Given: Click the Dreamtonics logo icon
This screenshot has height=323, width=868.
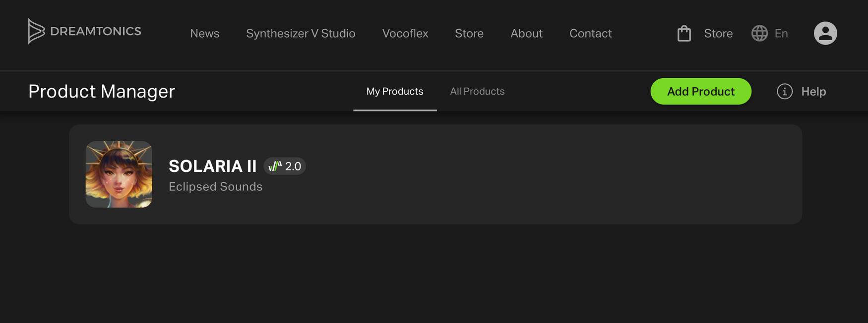Looking at the screenshot, I should pyautogui.click(x=36, y=31).
